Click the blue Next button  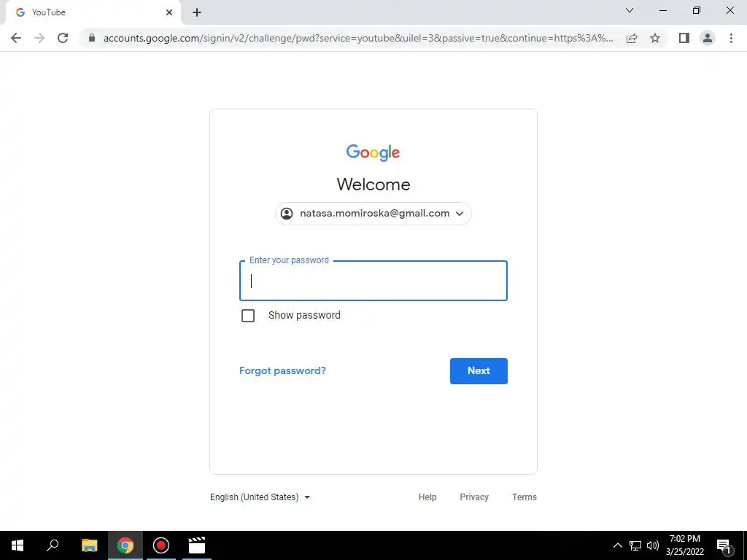[479, 371]
